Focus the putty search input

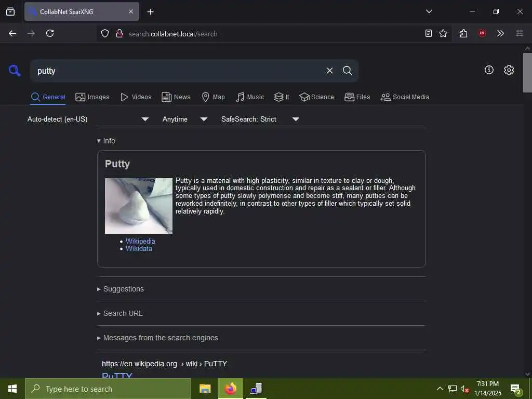click(177, 71)
